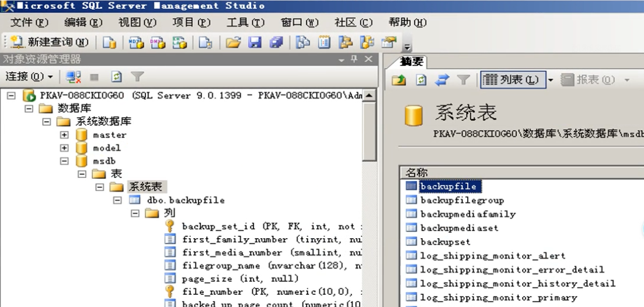Viewport: 644px width, 307px height.
Task: Close the Object Explorer panel
Action: pyautogui.click(x=368, y=59)
